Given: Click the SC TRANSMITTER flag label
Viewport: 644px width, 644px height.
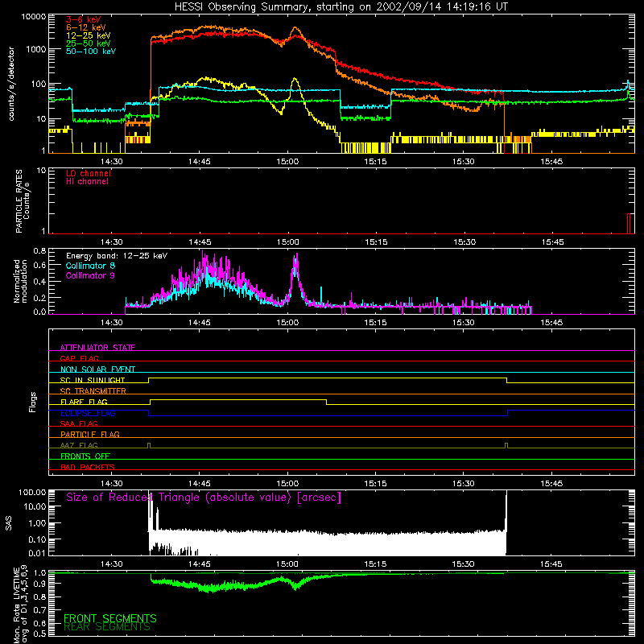Looking at the screenshot, I should click(93, 390).
